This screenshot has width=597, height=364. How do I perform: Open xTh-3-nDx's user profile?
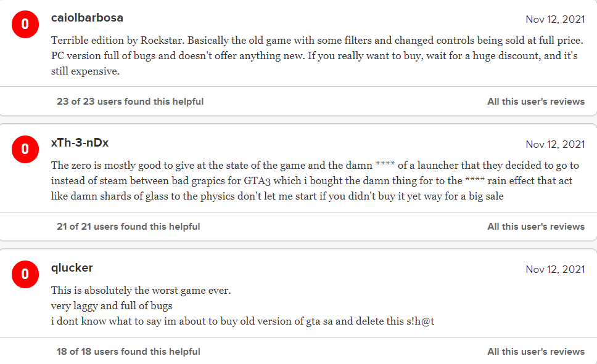(x=80, y=143)
